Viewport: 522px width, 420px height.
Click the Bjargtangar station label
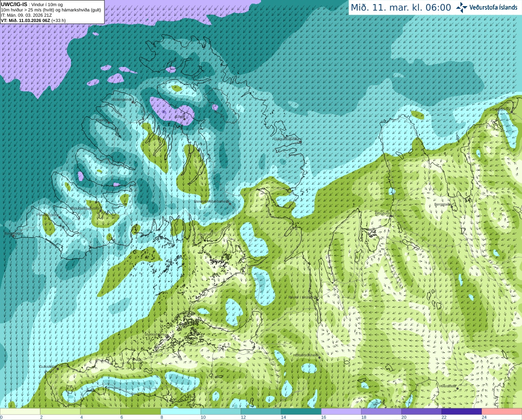pyautogui.click(x=13, y=234)
